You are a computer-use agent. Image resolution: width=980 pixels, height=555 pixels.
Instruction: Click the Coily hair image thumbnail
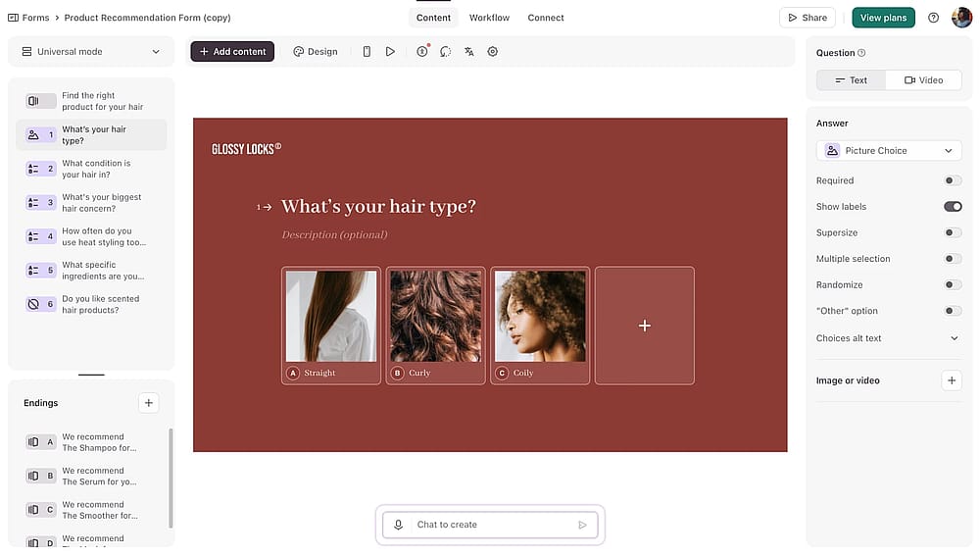(540, 316)
